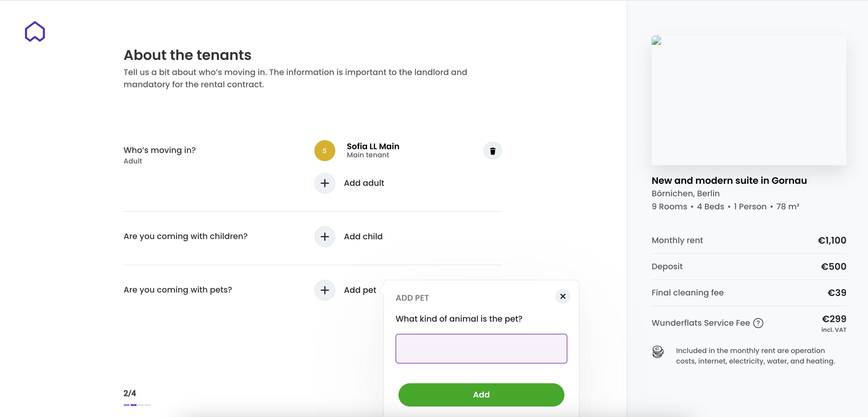This screenshot has height=417, width=868.
Task: Click the Add child label
Action: coord(363,237)
